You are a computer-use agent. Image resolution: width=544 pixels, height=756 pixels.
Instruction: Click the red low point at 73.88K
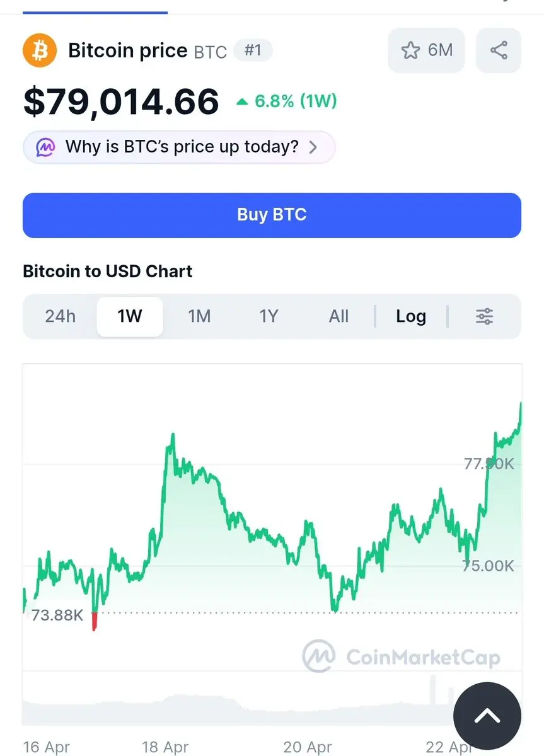95,621
